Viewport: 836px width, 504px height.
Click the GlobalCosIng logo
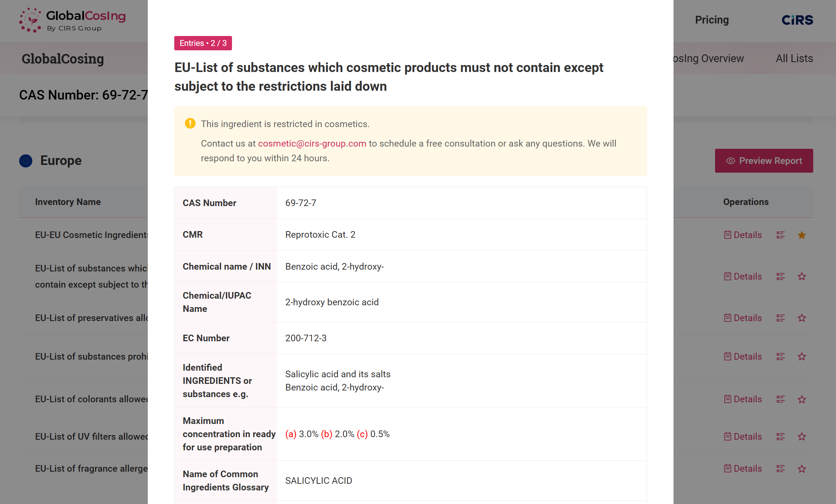pyautogui.click(x=72, y=20)
